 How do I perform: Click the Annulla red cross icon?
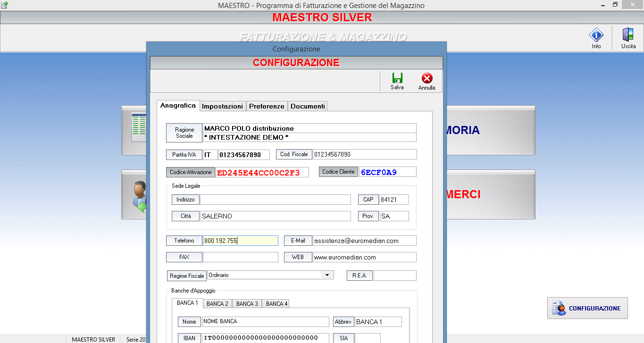coord(427,78)
